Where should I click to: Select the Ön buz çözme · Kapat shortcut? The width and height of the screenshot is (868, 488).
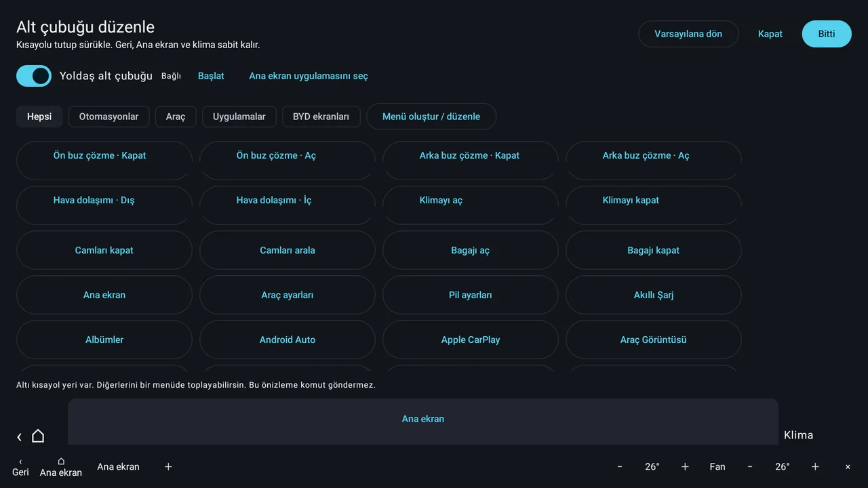(104, 161)
